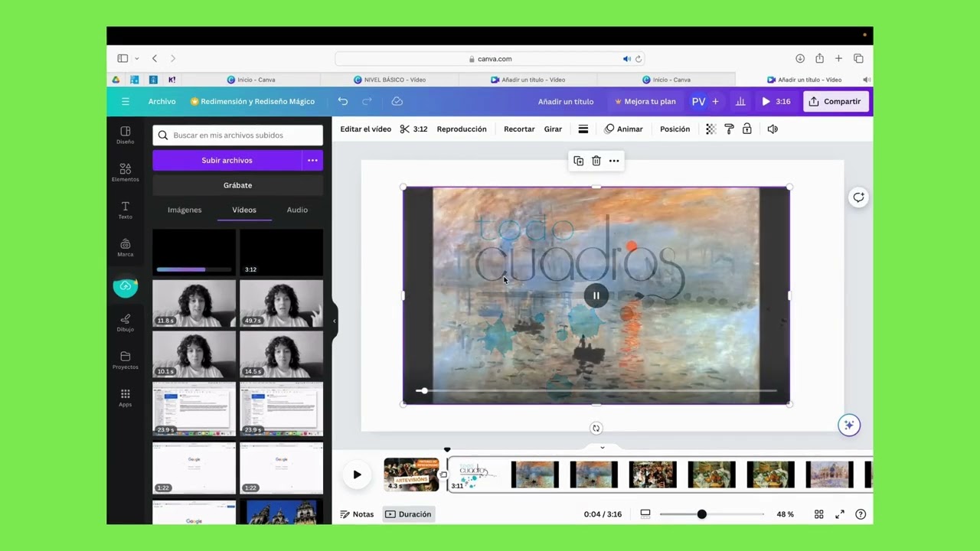Open the border style lines icon
This screenshot has height=551, width=980.
[583, 129]
